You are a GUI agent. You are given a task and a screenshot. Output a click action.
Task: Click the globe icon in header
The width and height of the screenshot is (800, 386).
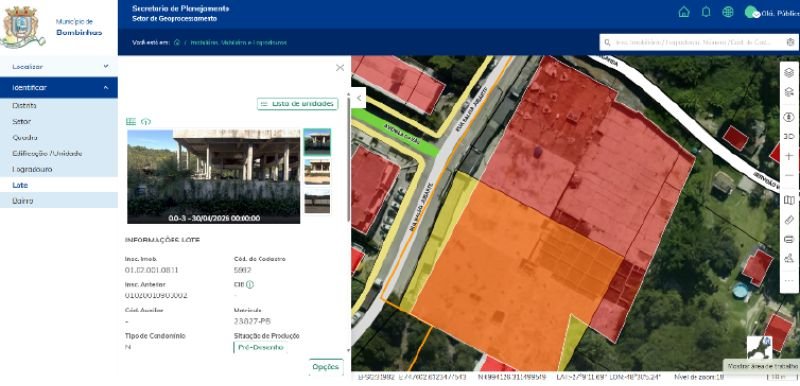coord(728,12)
